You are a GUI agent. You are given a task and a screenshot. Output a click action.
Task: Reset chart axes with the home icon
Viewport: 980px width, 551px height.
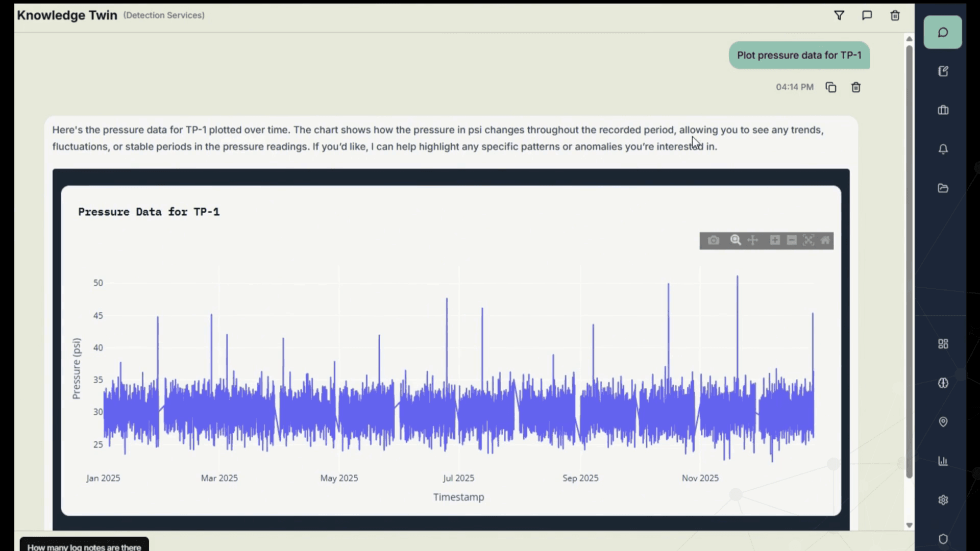click(825, 240)
